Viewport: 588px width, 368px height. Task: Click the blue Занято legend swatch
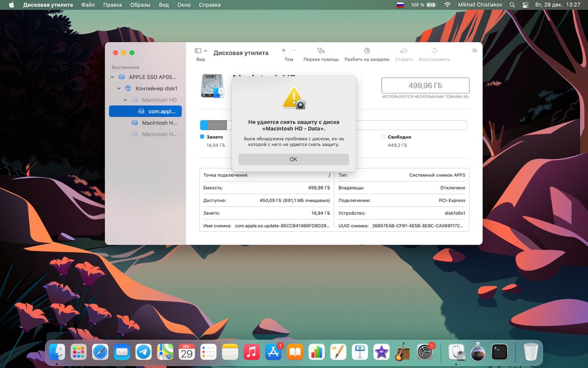(202, 137)
